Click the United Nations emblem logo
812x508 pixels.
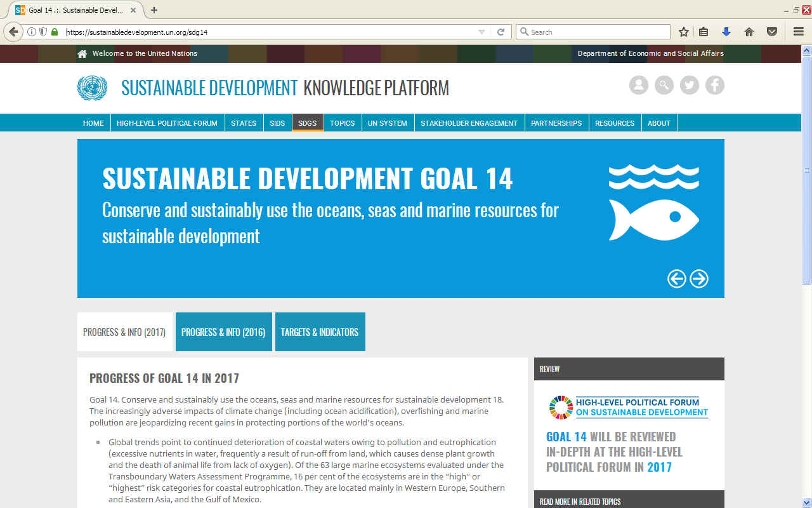click(93, 88)
